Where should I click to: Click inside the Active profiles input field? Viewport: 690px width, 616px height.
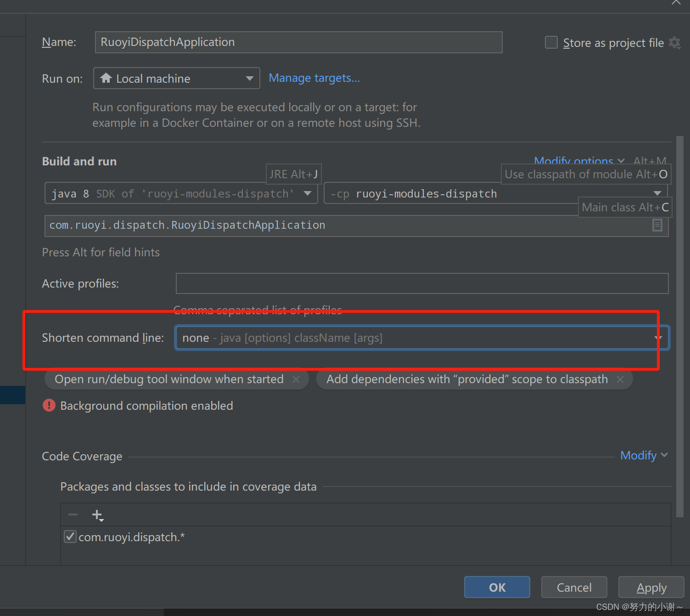pyautogui.click(x=421, y=283)
